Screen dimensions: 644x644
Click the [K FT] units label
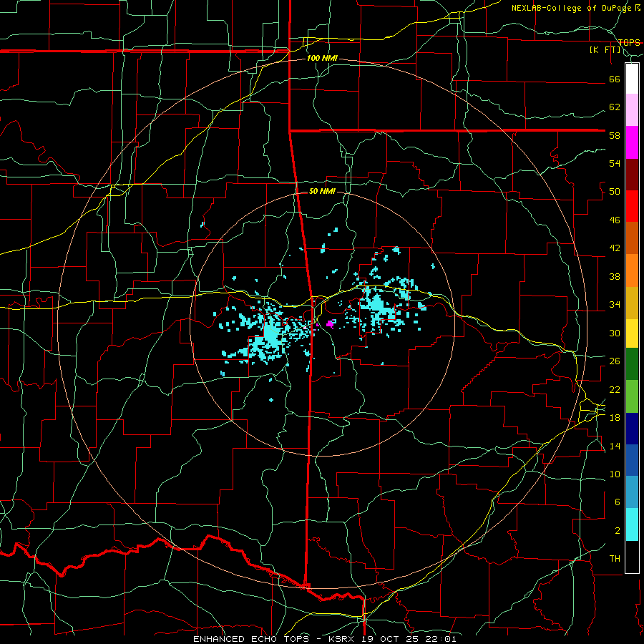605,50
